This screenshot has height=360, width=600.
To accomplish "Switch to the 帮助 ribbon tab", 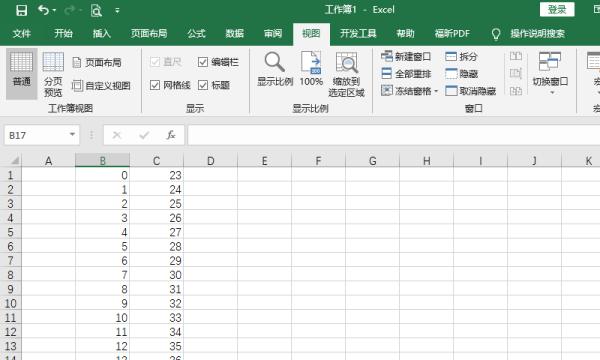I will [x=406, y=34].
